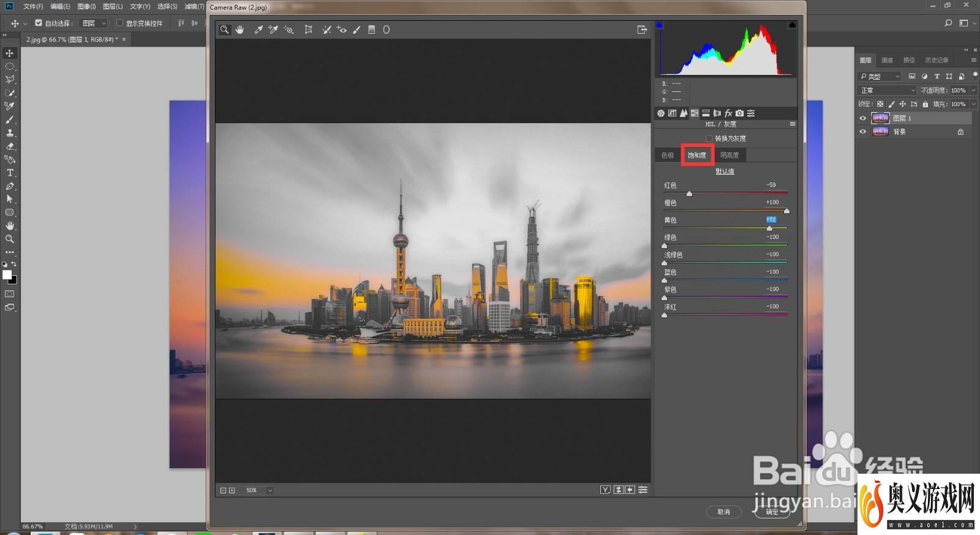Click the Red (红色) saturation slider handle

pyautogui.click(x=689, y=194)
